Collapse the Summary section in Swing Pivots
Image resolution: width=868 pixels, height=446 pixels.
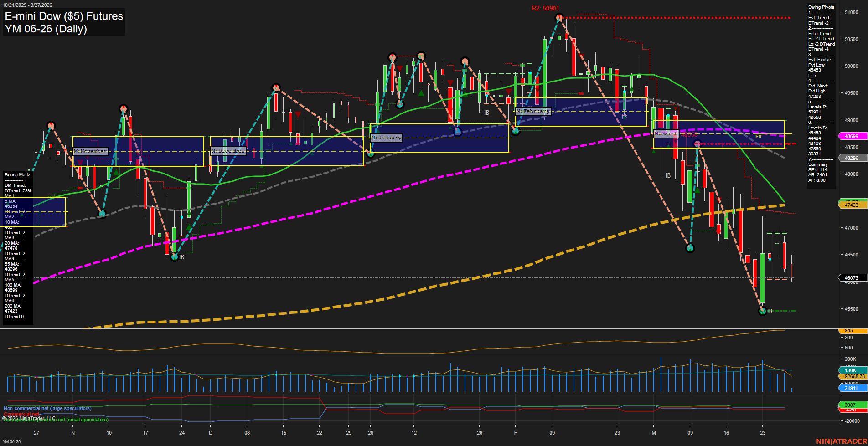818,164
